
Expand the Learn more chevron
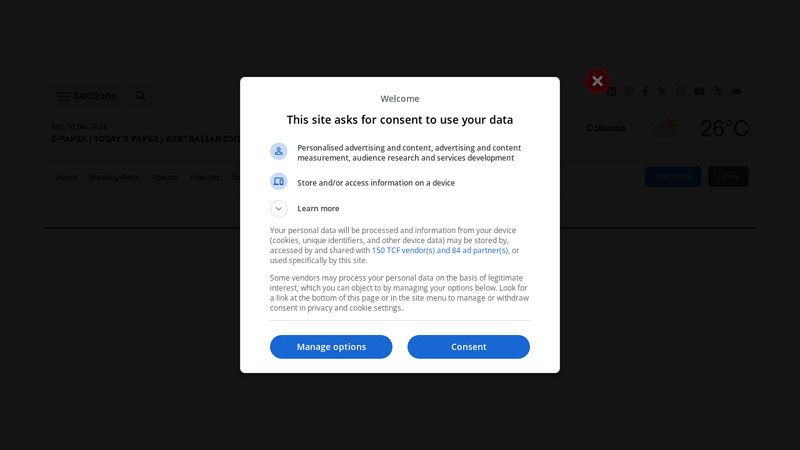point(279,209)
